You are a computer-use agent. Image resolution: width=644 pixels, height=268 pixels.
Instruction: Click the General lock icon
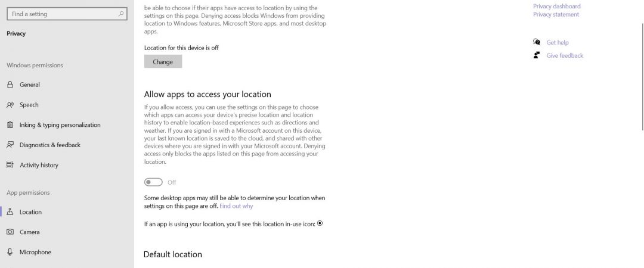[10, 85]
